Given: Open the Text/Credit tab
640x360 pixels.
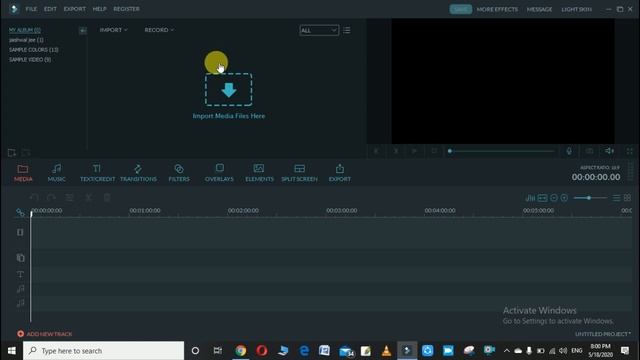Looking at the screenshot, I should [97, 173].
